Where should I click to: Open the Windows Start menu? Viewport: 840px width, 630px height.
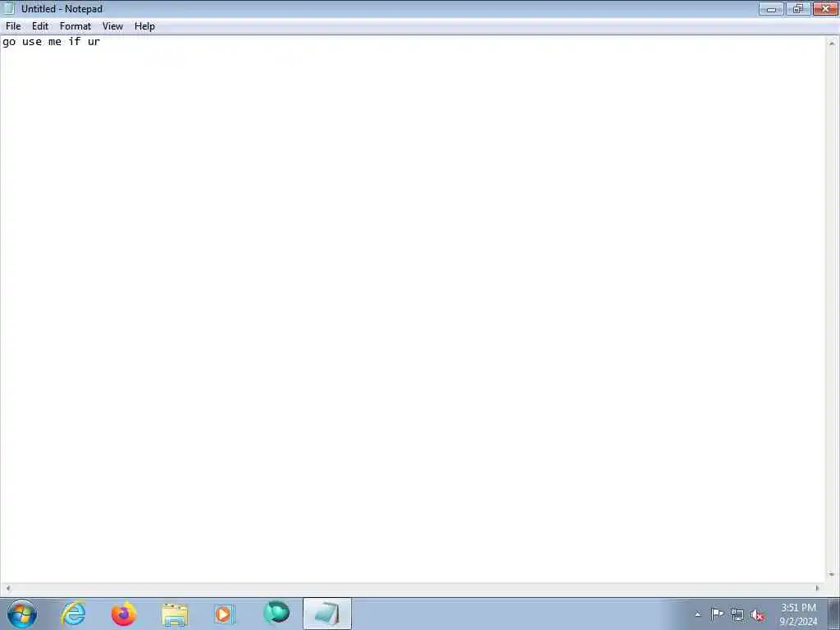[22, 614]
